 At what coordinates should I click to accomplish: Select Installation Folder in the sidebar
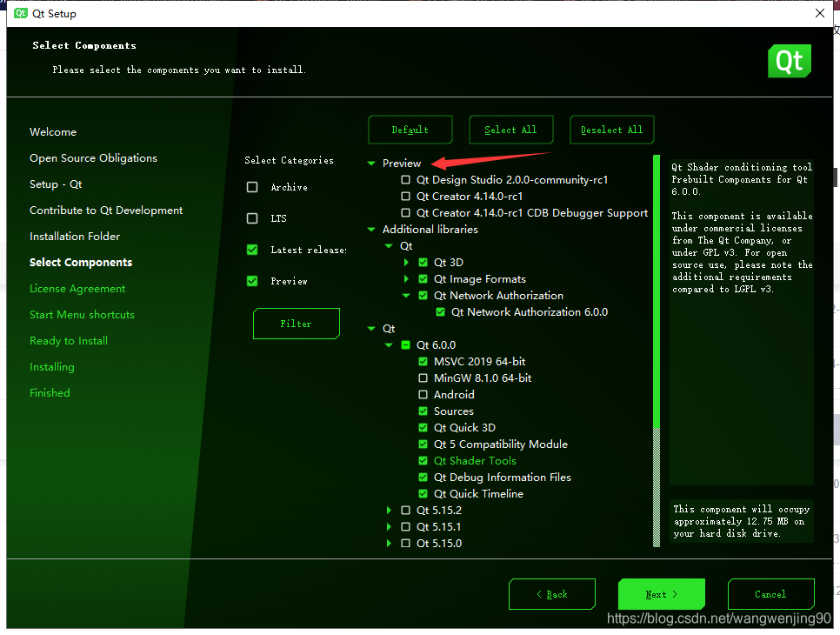pos(76,236)
